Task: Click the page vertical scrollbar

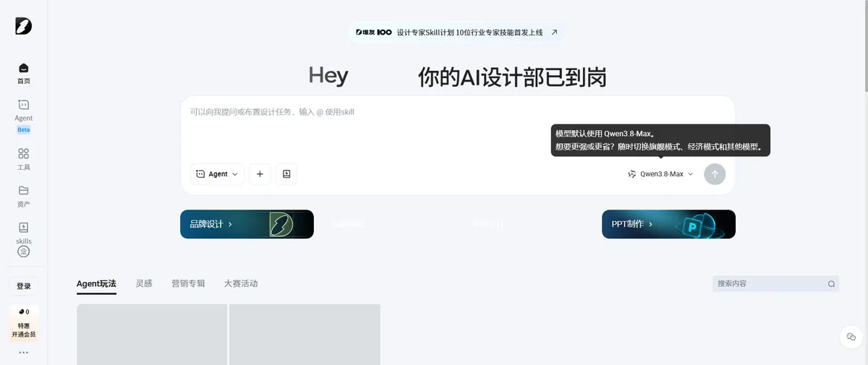Action: [x=865, y=47]
